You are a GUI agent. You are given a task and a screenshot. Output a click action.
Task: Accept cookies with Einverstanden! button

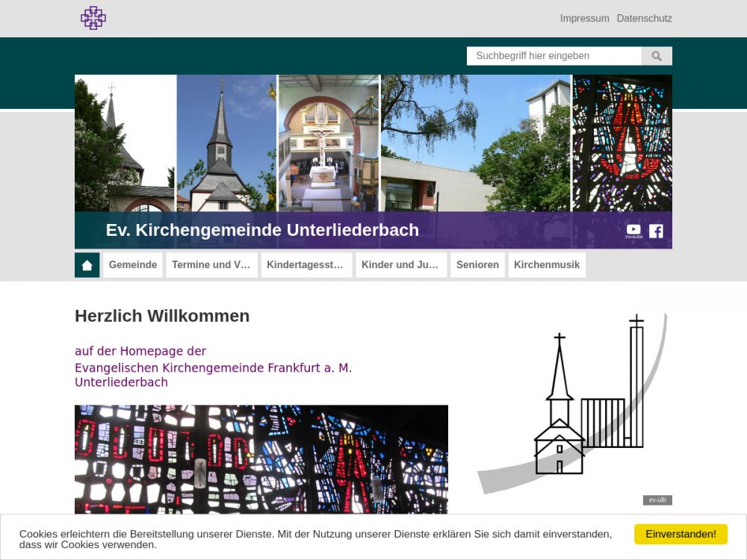point(681,534)
